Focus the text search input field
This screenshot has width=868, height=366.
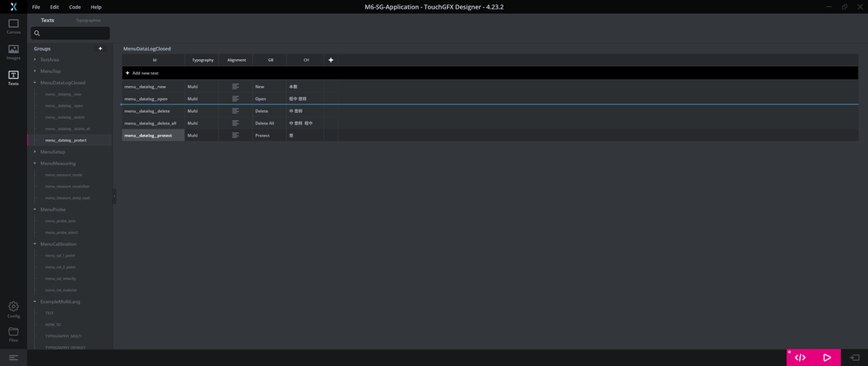pyautogui.click(x=70, y=33)
